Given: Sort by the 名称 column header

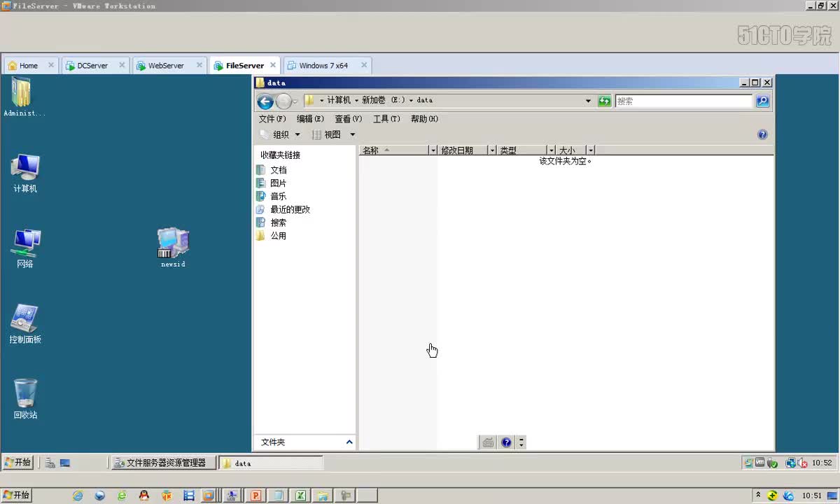Looking at the screenshot, I should tap(394, 150).
